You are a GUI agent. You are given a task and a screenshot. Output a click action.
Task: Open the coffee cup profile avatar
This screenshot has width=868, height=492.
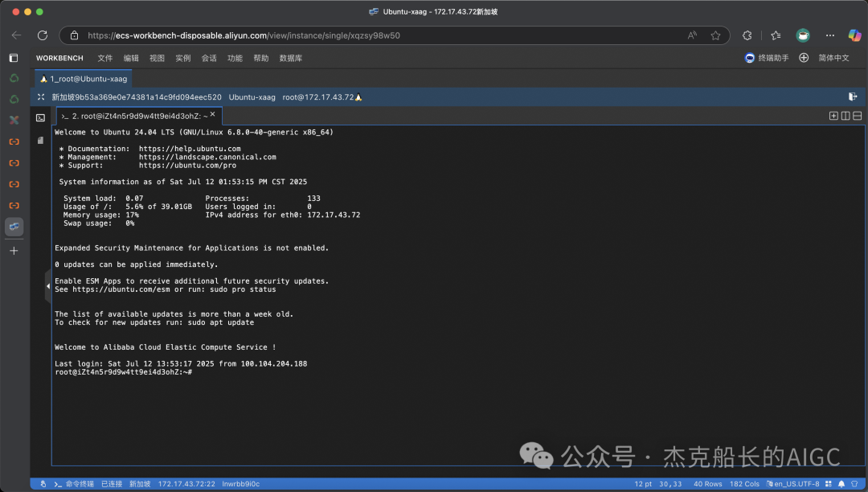(x=803, y=35)
